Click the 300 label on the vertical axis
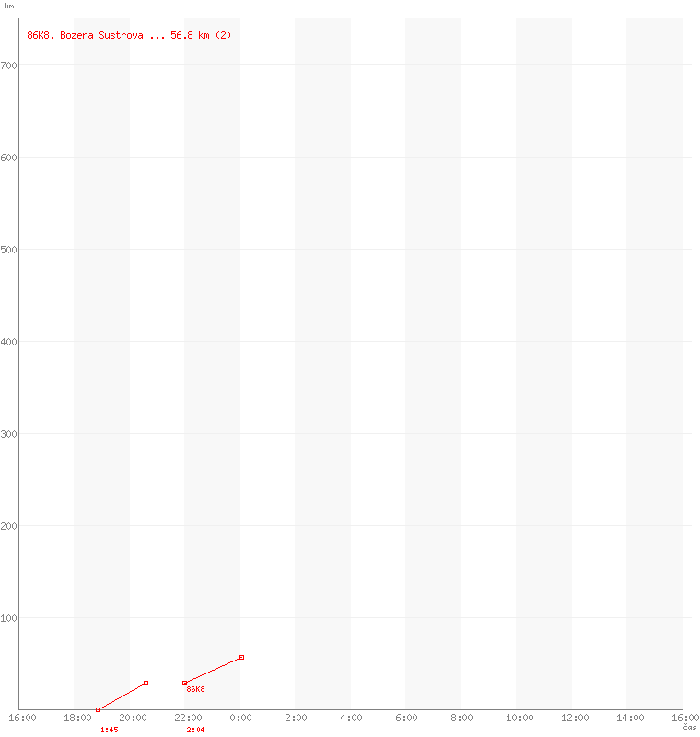Image resolution: width=700 pixels, height=737 pixels. (10, 433)
